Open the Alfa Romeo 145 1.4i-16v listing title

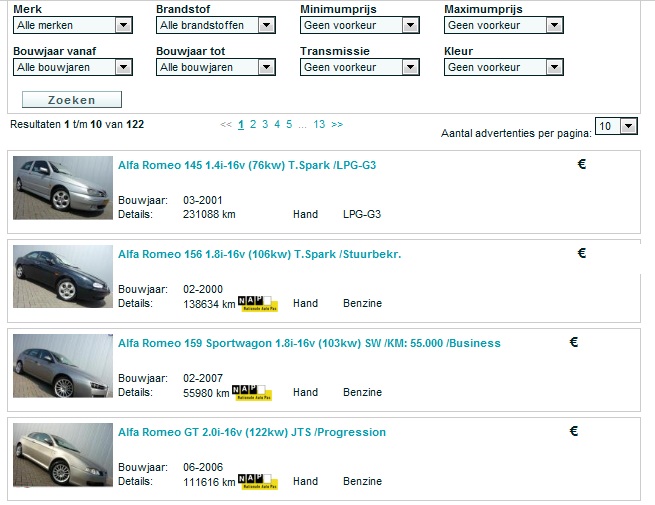(247, 165)
